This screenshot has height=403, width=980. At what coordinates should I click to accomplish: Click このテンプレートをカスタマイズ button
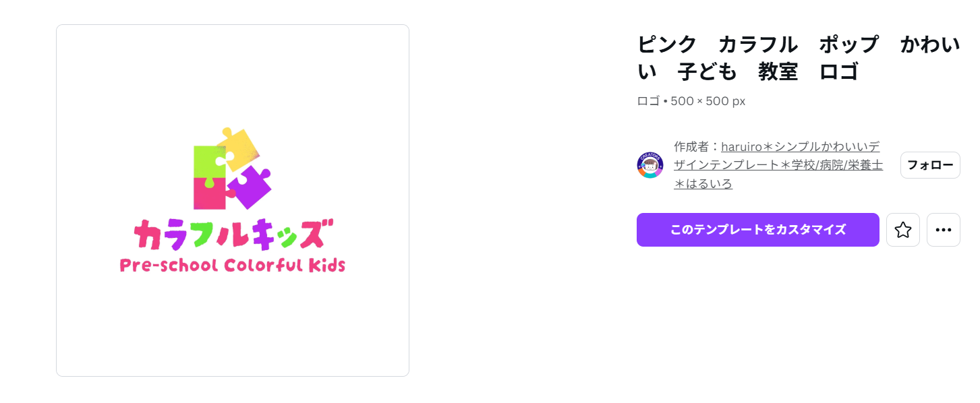[x=758, y=230]
